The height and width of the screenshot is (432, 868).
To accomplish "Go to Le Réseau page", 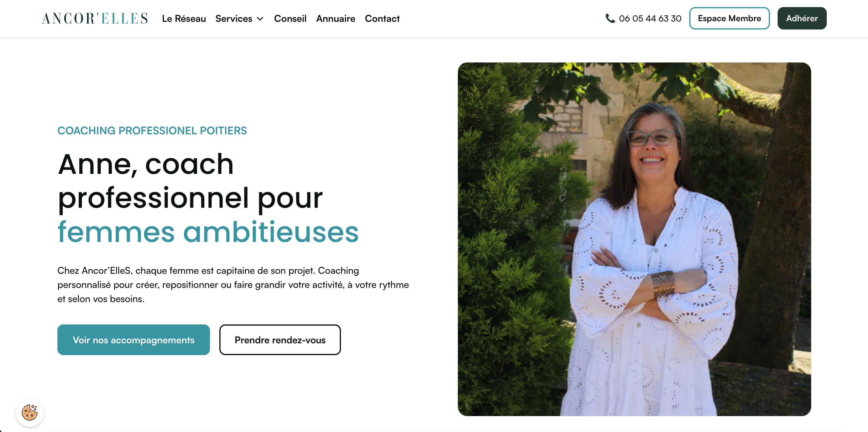I will (184, 19).
